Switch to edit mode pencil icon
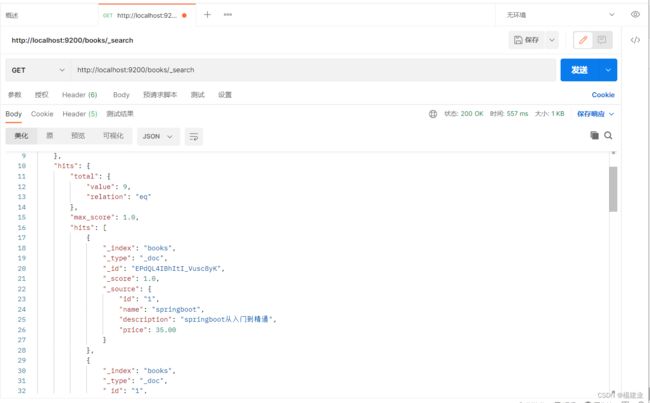The width and height of the screenshot is (650, 403). pyautogui.click(x=583, y=40)
